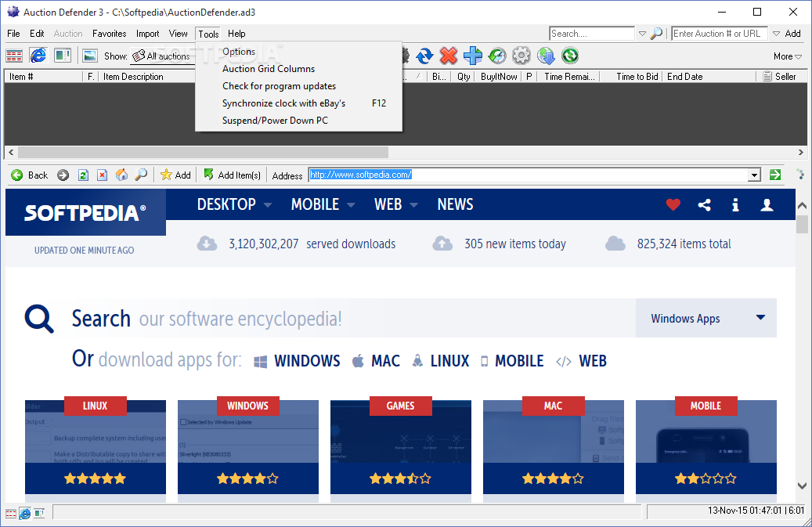Screen dimensions: 812x527
Task: Open the Internet Explorer browser view icon
Action: pos(38,56)
